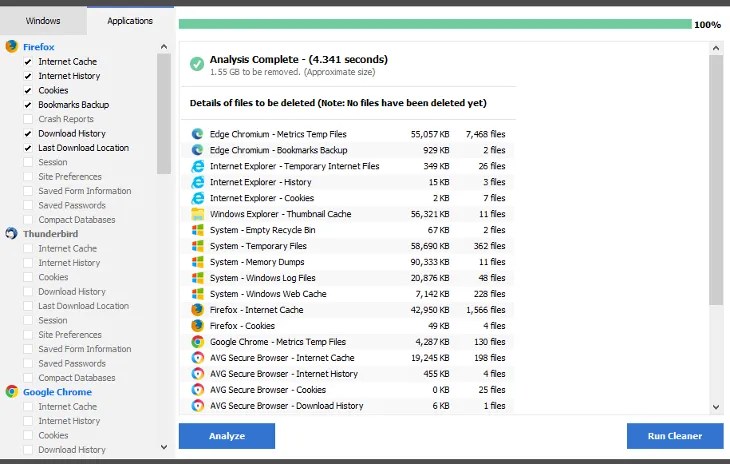
Task: Click the Google Chrome icon in sidebar
Action: click(12, 392)
